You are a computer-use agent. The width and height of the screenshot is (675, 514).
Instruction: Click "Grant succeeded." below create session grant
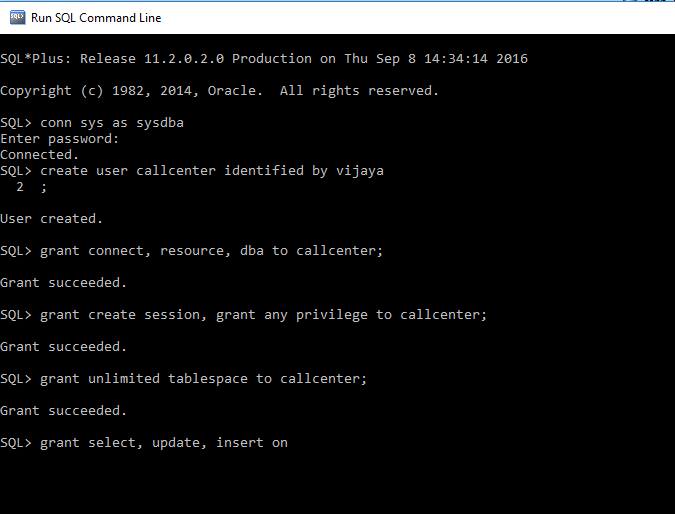pos(63,347)
